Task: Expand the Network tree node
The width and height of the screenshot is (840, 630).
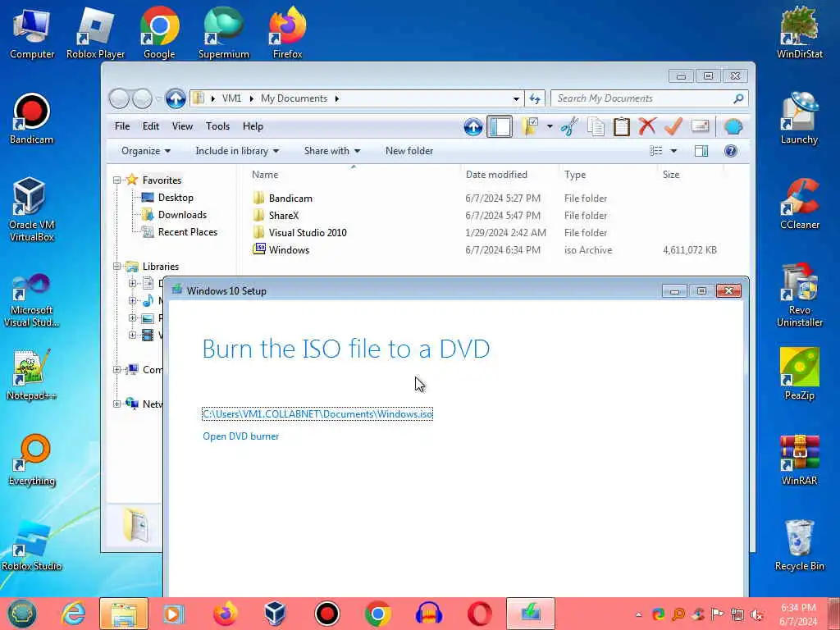Action: click(x=116, y=404)
